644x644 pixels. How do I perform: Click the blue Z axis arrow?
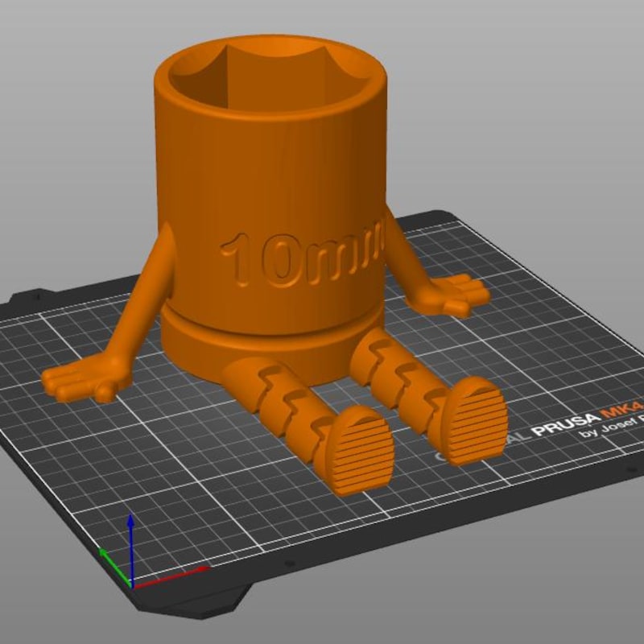click(x=130, y=549)
